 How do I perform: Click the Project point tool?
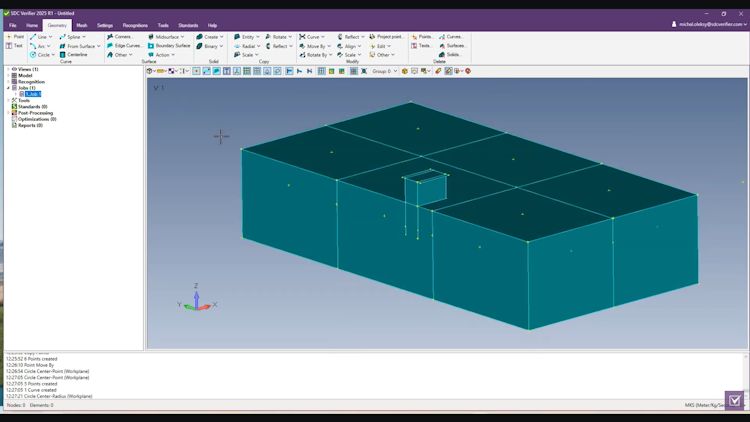pyautogui.click(x=386, y=37)
